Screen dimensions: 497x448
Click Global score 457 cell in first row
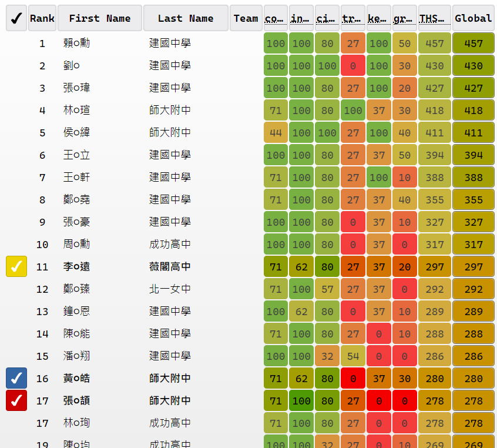click(x=473, y=44)
